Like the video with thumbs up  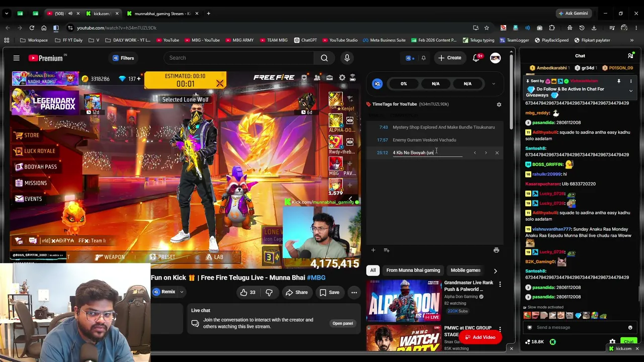[x=248, y=292]
